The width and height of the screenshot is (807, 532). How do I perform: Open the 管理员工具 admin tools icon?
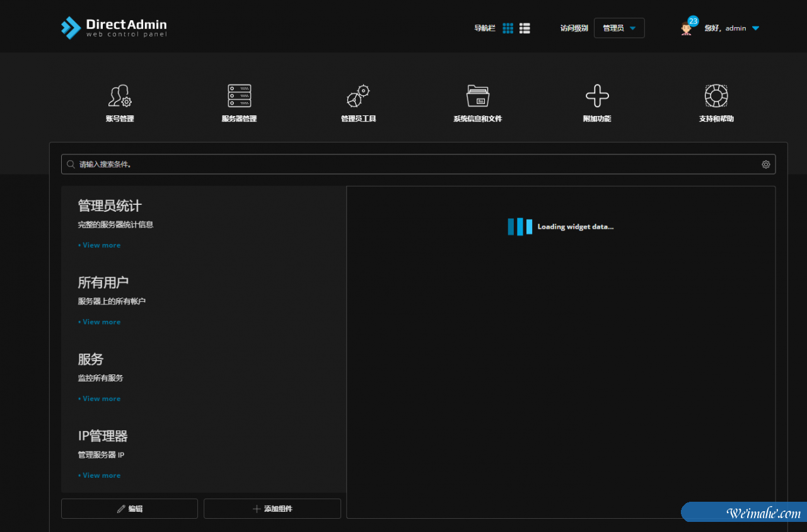358,96
